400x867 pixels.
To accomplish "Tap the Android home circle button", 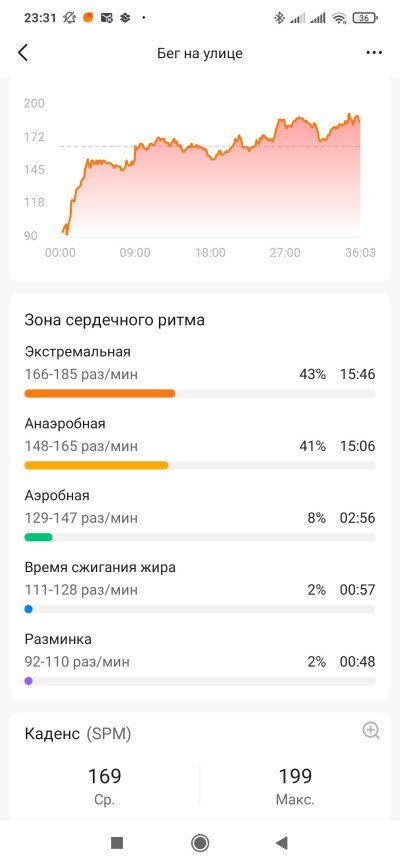I will (200, 843).
